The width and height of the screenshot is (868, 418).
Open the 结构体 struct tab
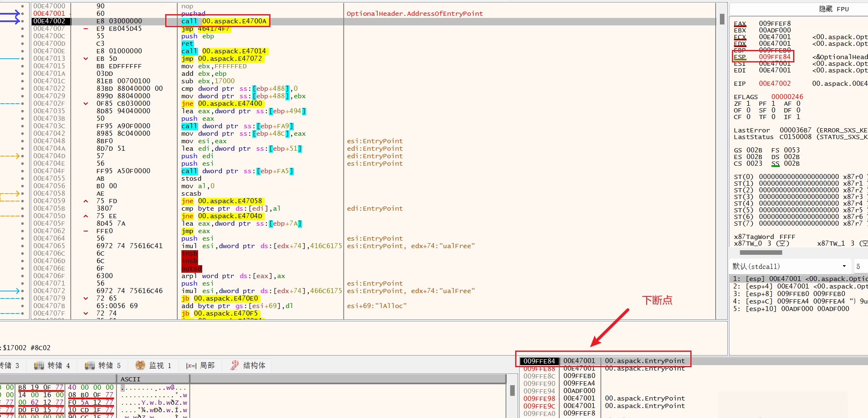point(248,366)
